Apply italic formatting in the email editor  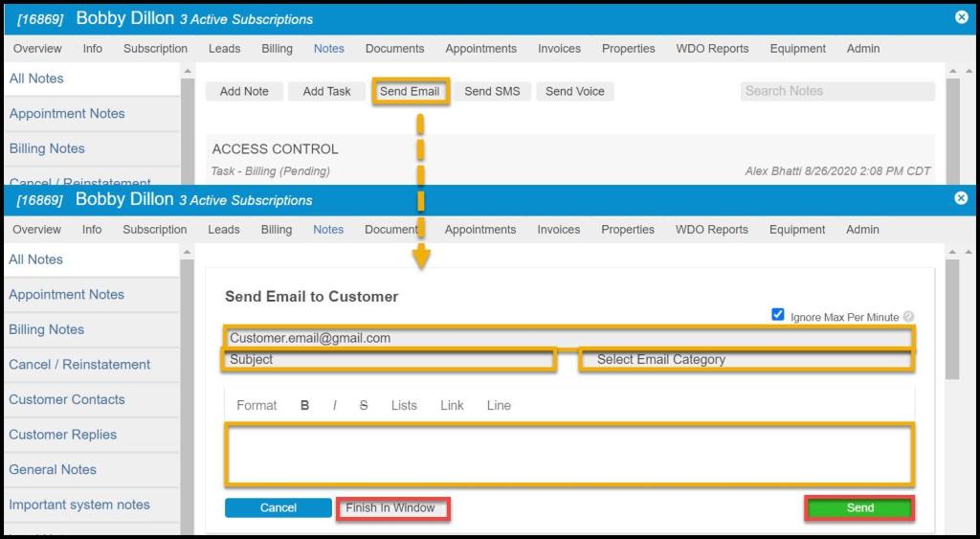click(334, 406)
